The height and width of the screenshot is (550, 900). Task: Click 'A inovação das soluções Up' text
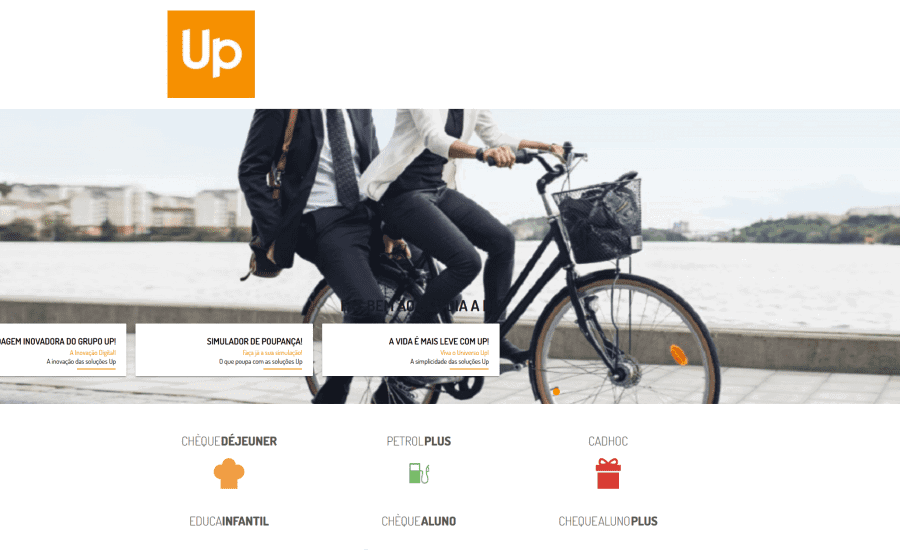tap(81, 362)
